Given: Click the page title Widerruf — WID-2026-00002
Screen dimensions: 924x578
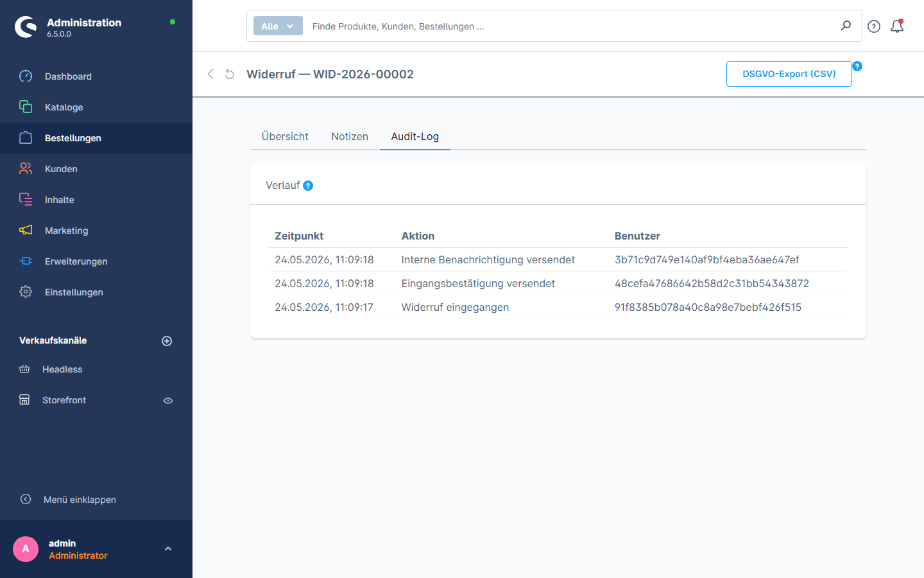Looking at the screenshot, I should click(330, 74).
